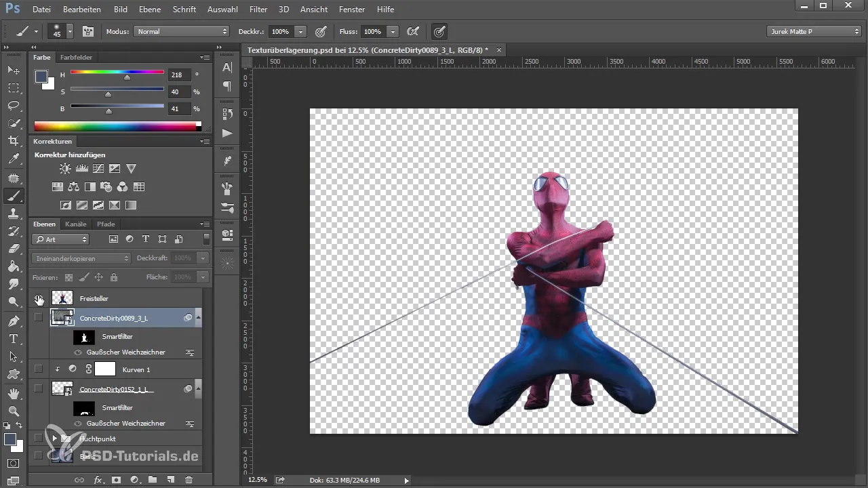
Task: Click the H value field showing 218
Action: click(180, 75)
